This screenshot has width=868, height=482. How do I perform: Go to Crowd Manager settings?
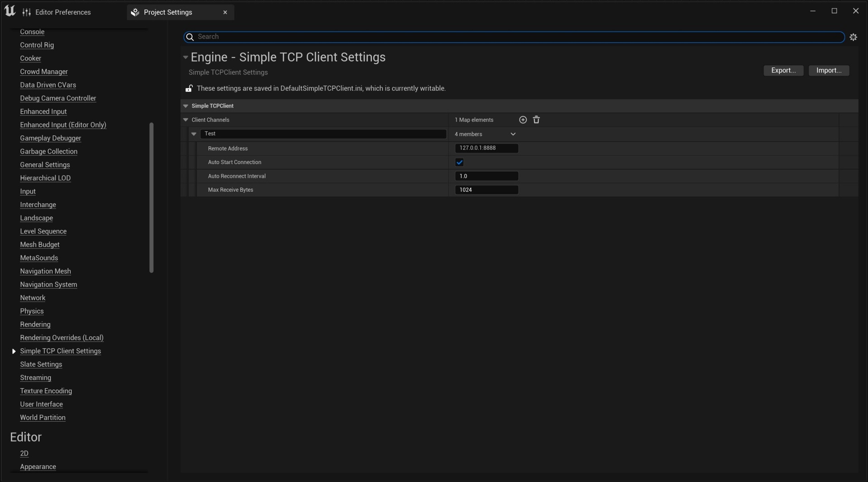[44, 72]
